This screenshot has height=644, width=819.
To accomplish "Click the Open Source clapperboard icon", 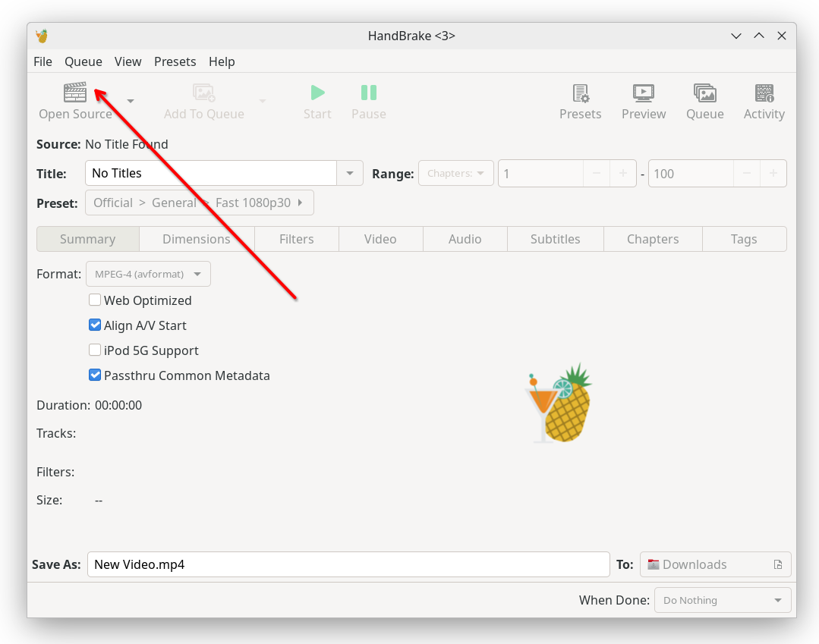I will coord(75,93).
